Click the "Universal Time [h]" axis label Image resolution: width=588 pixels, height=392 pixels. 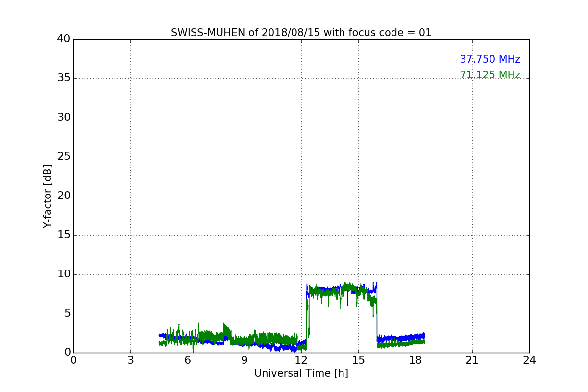(301, 373)
